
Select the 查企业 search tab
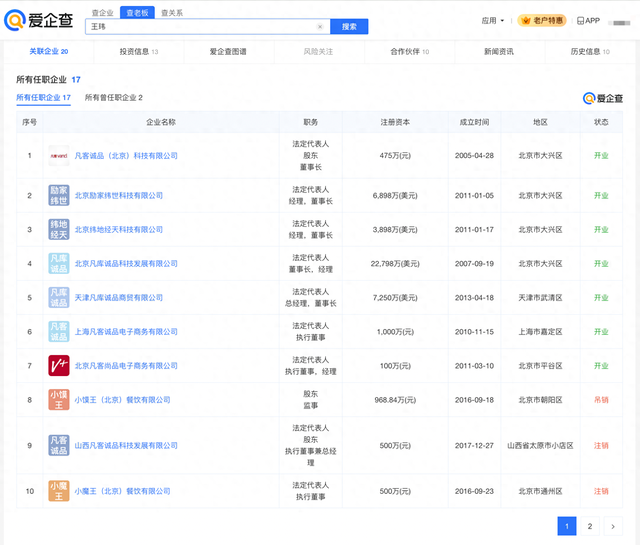[x=102, y=13]
